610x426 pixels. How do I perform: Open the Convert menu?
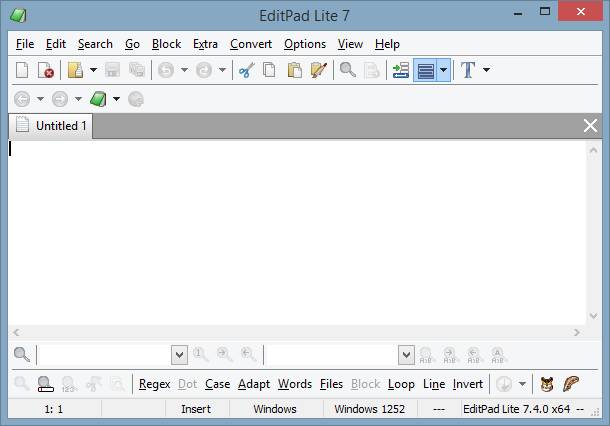251,44
